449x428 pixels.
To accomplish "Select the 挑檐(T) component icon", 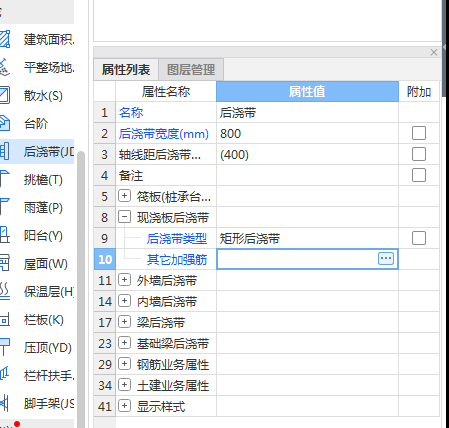I will point(5,179).
